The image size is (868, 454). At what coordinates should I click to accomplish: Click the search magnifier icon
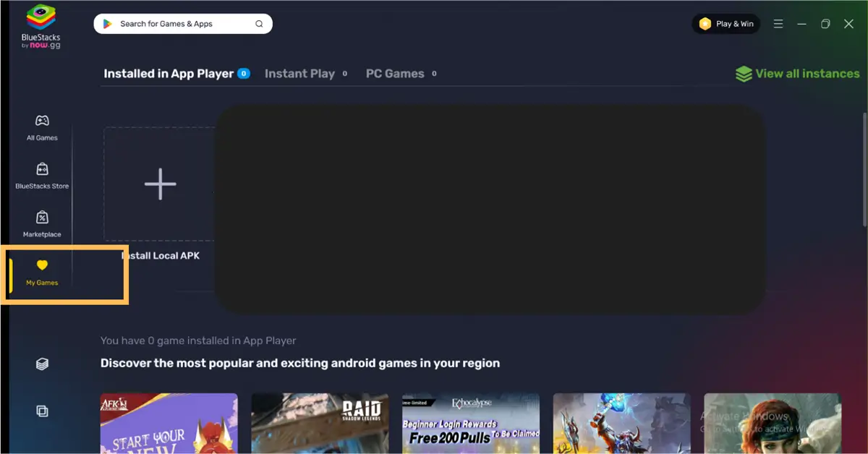coord(259,24)
